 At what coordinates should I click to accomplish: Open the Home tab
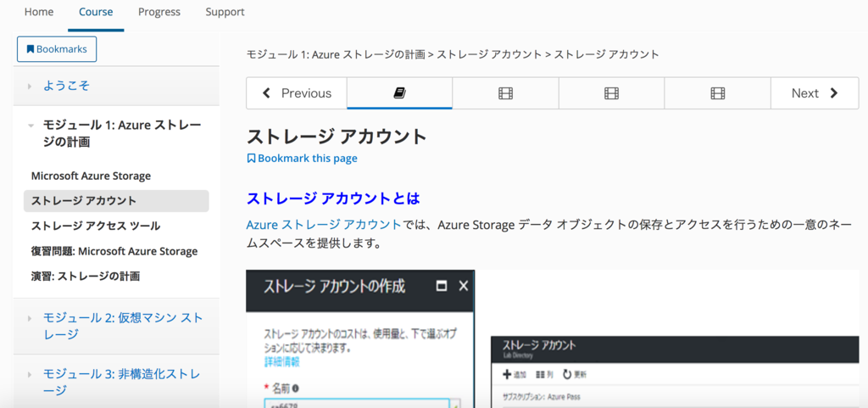click(39, 12)
